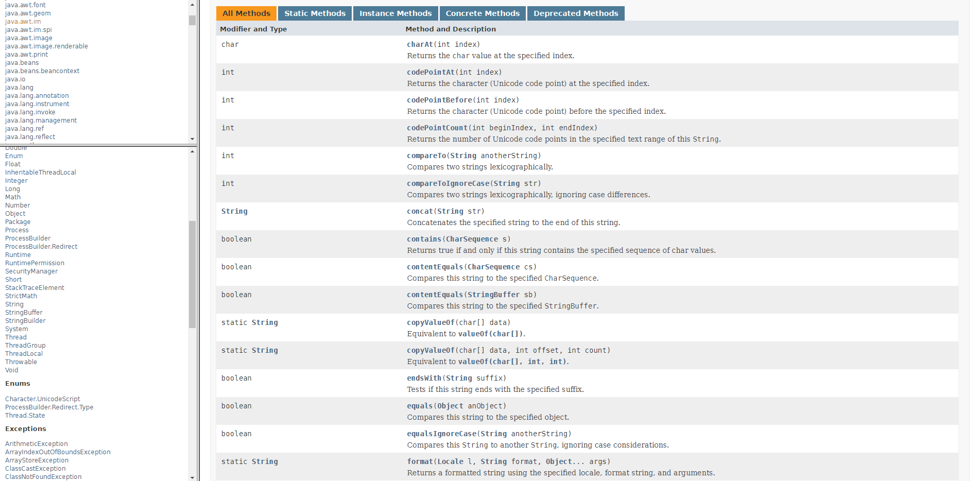
Task: Open the StringBuilder class
Action: point(25,321)
